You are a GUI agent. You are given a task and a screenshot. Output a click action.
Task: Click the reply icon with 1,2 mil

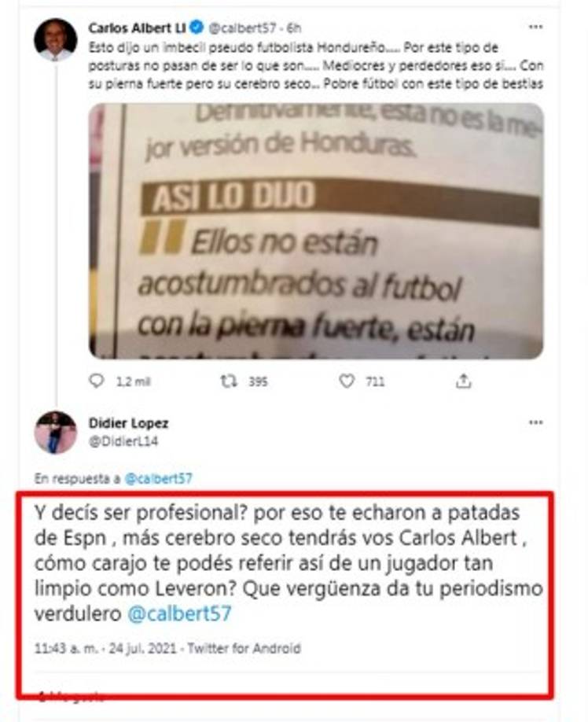(x=96, y=381)
